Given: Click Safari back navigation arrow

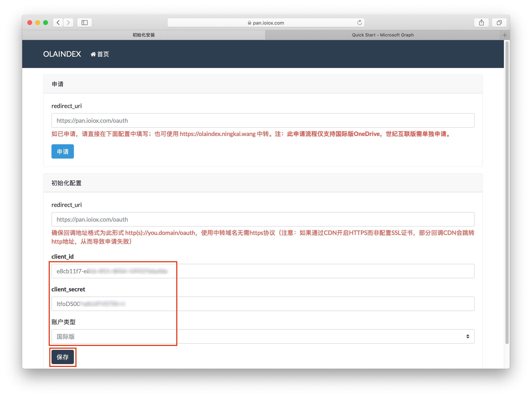Looking at the screenshot, I should (x=58, y=23).
